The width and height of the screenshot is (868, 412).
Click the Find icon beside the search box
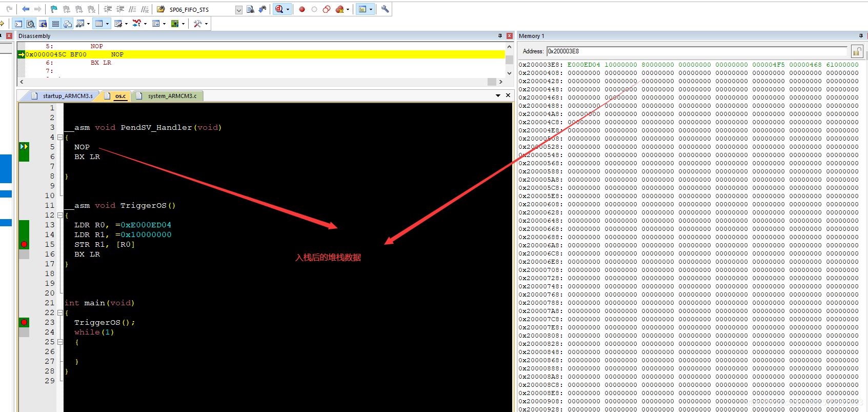pyautogui.click(x=250, y=9)
